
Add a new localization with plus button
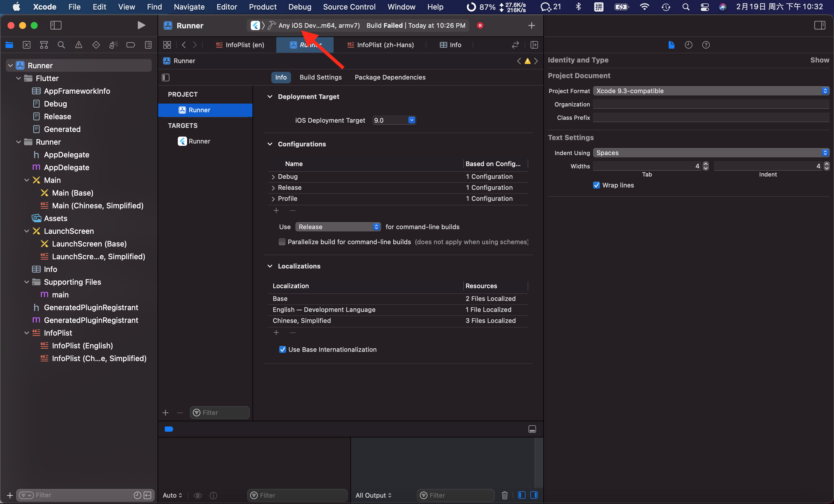click(x=276, y=333)
